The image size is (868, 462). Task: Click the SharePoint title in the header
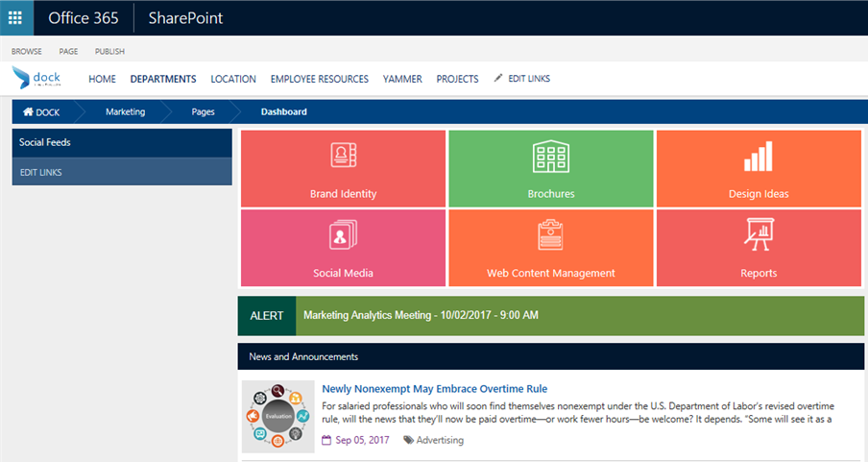click(x=185, y=17)
